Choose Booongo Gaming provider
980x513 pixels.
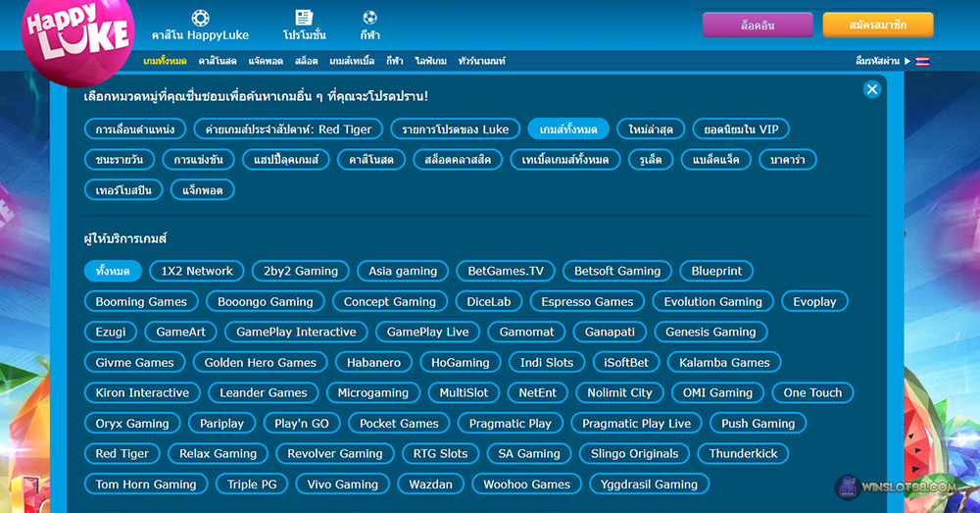pos(265,301)
